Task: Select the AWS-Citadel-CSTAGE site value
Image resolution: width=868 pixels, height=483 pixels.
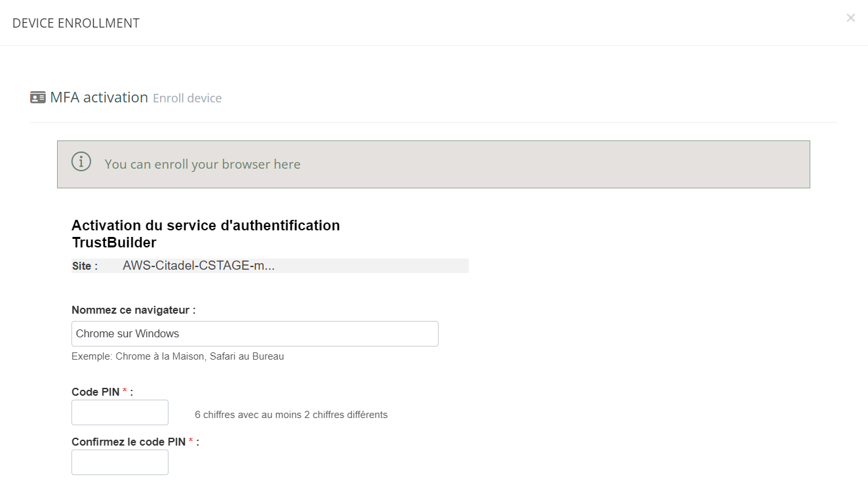Action: coord(198,266)
